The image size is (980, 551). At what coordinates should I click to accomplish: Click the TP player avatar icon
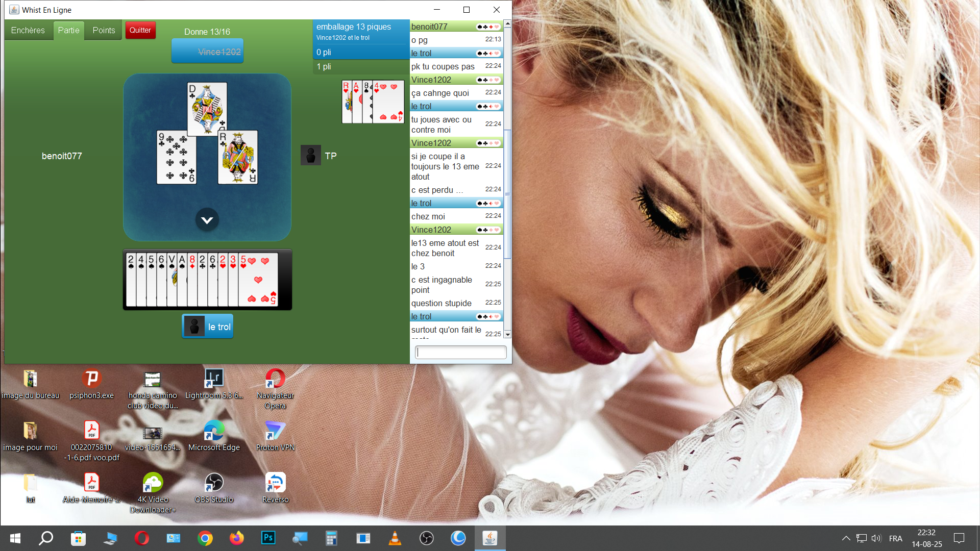[x=310, y=156]
